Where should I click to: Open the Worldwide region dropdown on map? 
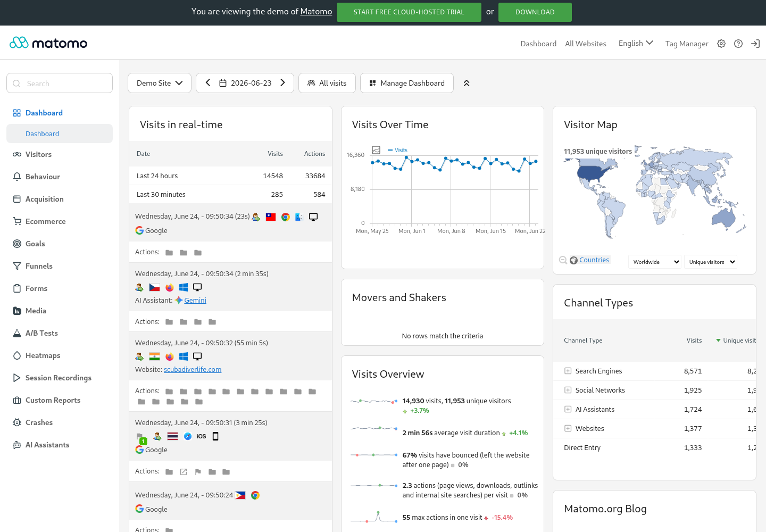coord(655,262)
